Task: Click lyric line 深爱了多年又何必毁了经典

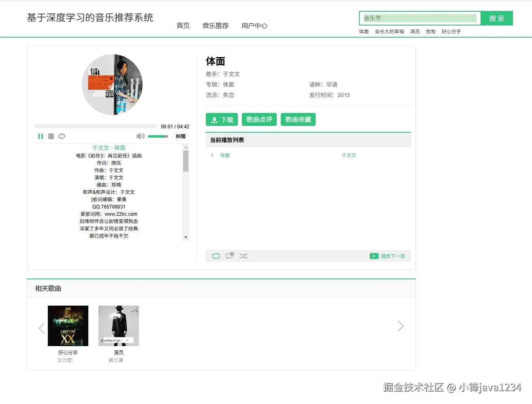Action: [x=109, y=229]
